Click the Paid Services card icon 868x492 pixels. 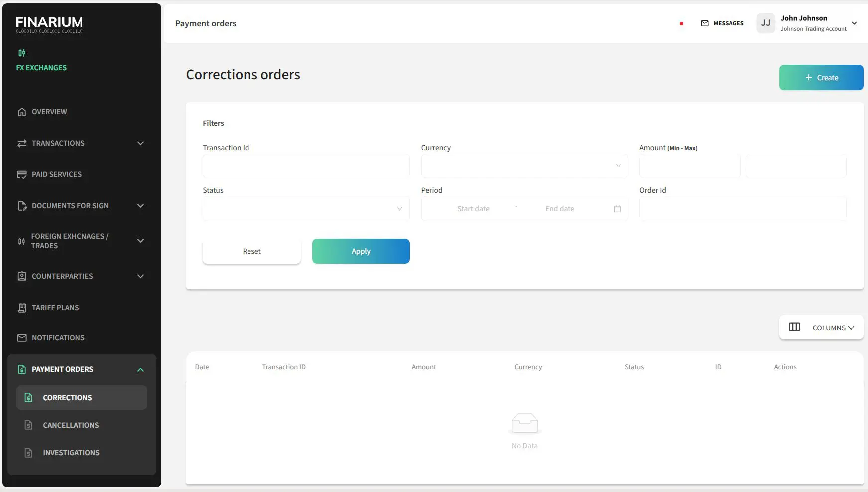pos(22,174)
